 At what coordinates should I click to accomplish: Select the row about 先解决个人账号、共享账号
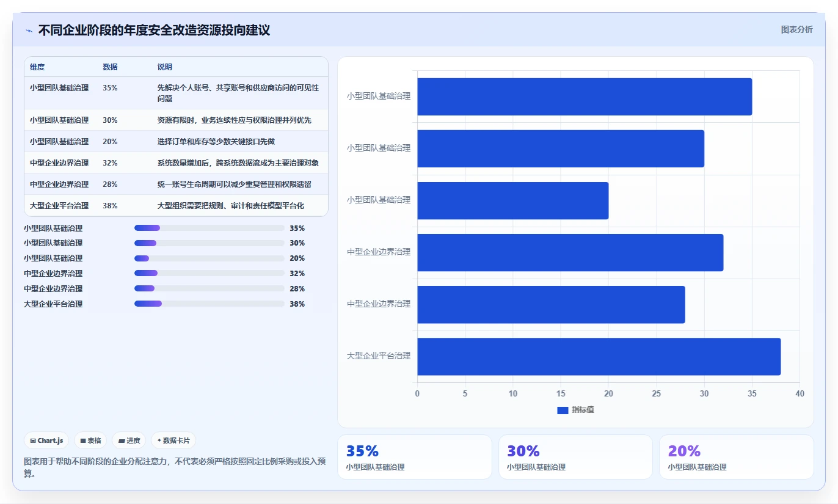[176, 93]
